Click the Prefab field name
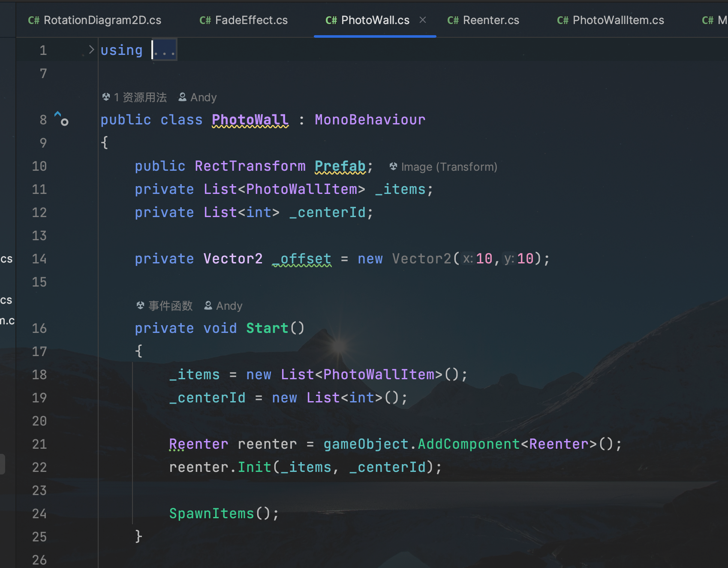The width and height of the screenshot is (728, 568). [x=340, y=166]
